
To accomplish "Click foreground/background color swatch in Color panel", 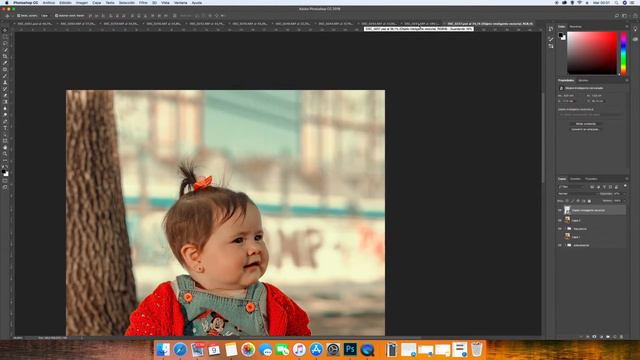I will pyautogui.click(x=562, y=36).
